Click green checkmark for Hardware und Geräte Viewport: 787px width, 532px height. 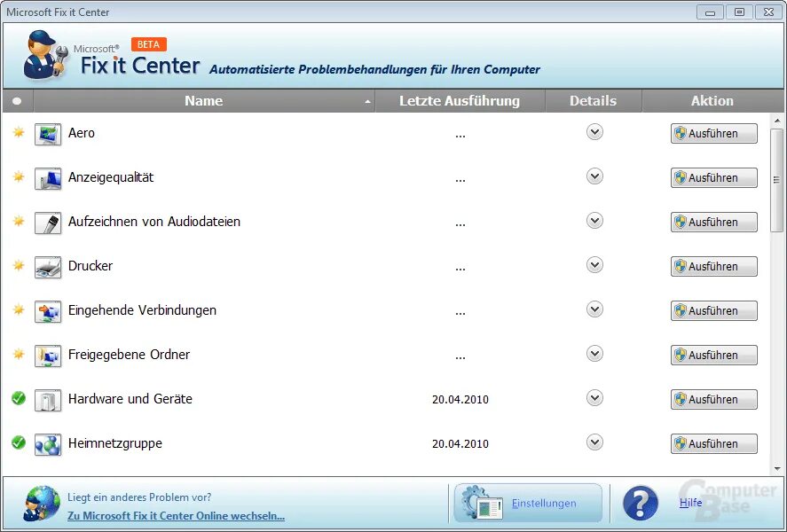pos(19,398)
